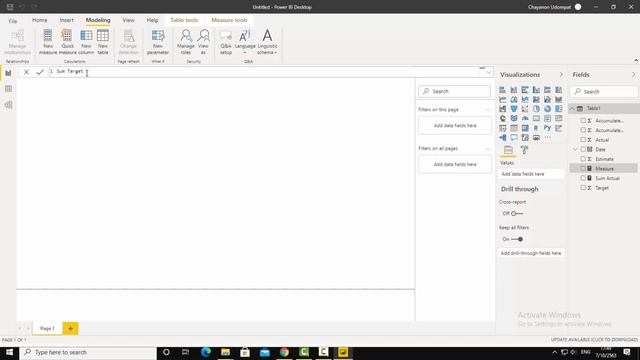The width and height of the screenshot is (640, 360).
Task: Collapse the ribbon with up arrow
Action: point(636,60)
